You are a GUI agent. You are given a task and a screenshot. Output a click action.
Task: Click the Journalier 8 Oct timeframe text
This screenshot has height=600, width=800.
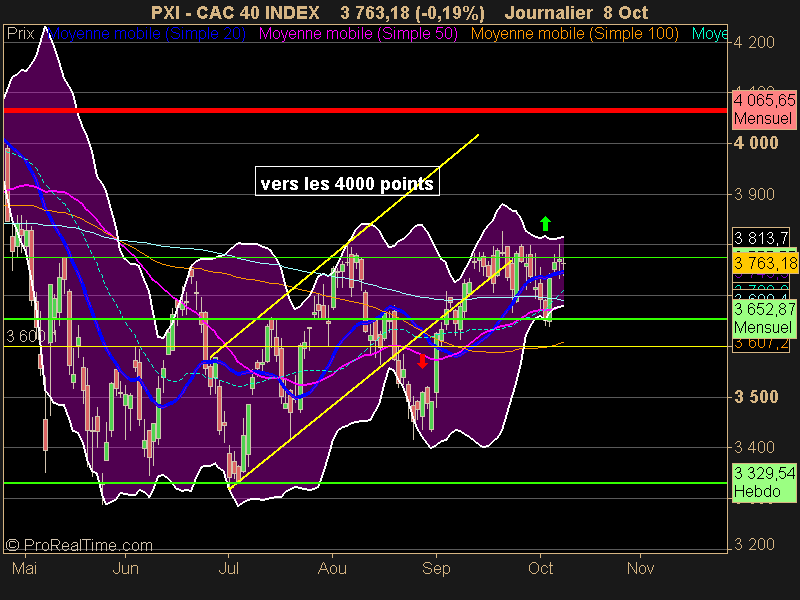pyautogui.click(x=576, y=12)
